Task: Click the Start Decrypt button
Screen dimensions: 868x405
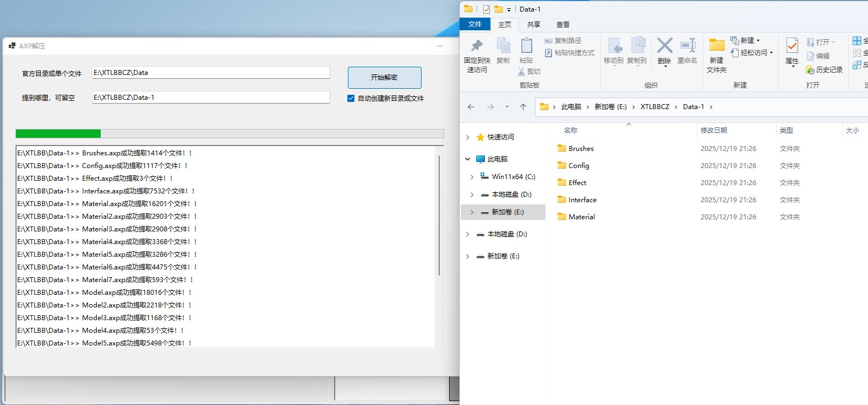Action: (384, 78)
